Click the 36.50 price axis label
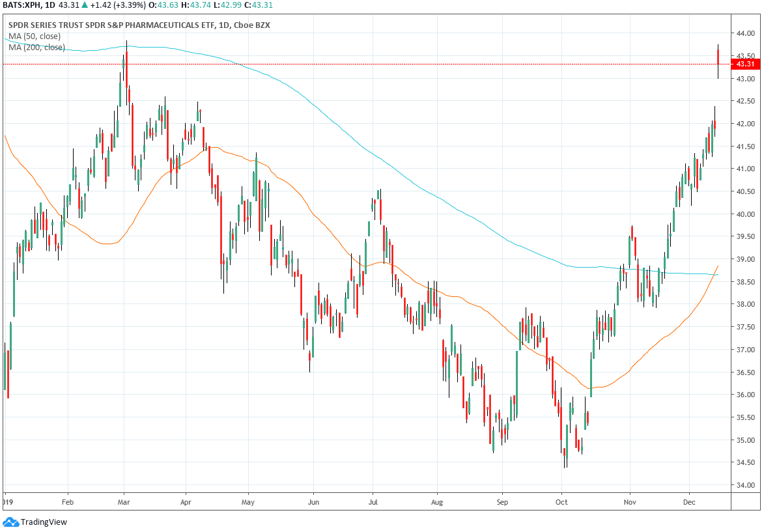Viewport: 764px width, 532px height. pos(746,372)
